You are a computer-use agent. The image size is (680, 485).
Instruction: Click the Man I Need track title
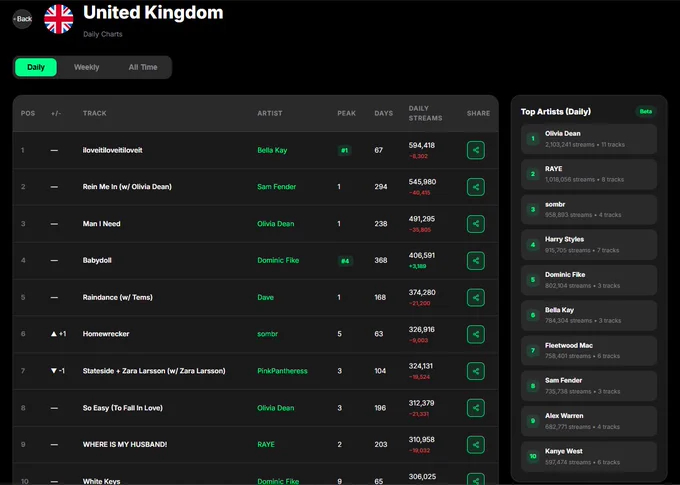[x=101, y=224]
